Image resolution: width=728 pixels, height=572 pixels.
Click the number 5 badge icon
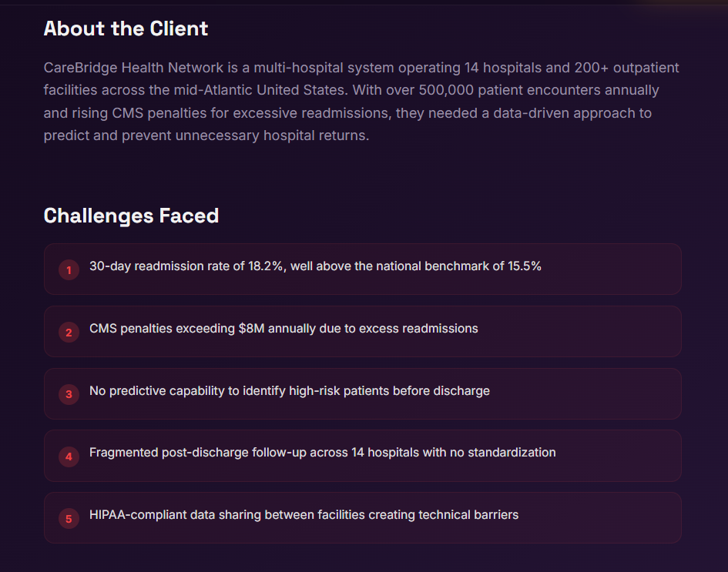69,519
